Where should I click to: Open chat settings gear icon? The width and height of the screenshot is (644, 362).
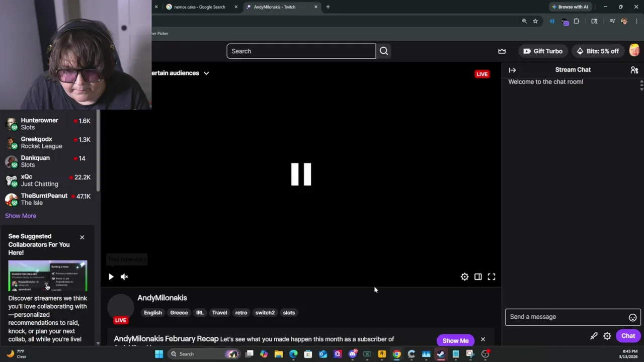tap(607, 336)
